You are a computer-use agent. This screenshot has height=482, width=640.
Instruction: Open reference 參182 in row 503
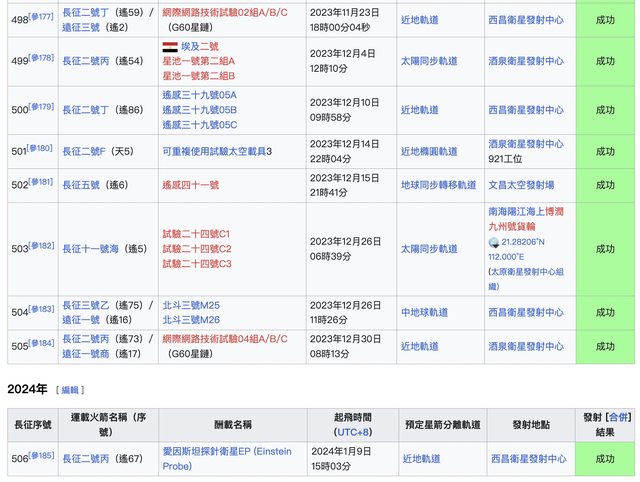(x=41, y=245)
